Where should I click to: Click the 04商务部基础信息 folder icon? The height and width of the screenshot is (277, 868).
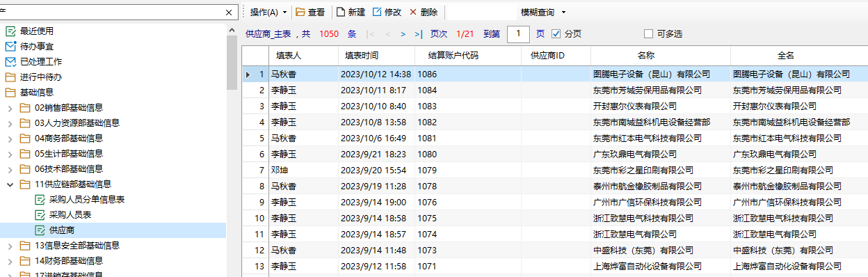(x=26, y=138)
